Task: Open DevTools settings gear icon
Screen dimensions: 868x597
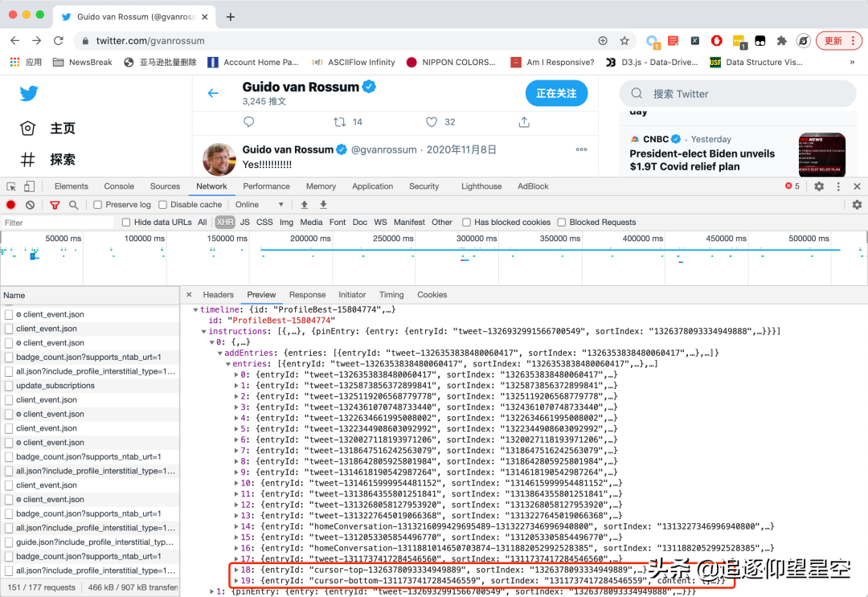Action: click(x=819, y=186)
